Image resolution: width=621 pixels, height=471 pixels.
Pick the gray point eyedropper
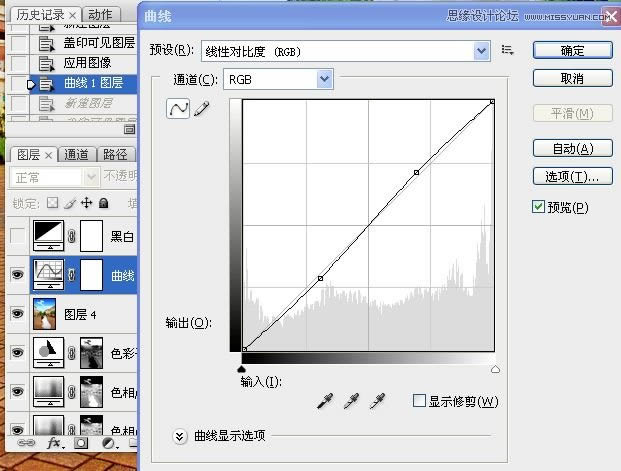point(351,401)
